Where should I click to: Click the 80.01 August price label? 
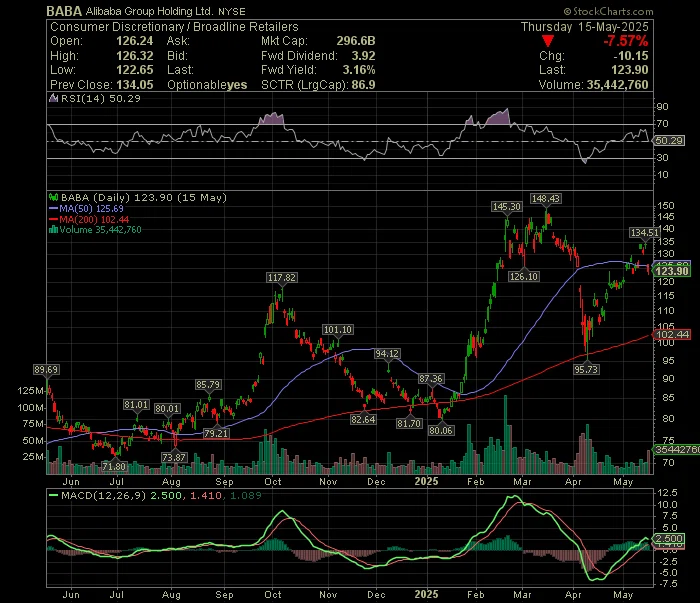pyautogui.click(x=167, y=409)
